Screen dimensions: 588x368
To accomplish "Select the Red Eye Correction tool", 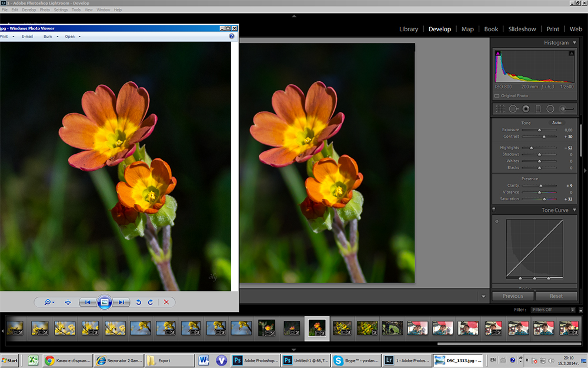I will pyautogui.click(x=525, y=108).
